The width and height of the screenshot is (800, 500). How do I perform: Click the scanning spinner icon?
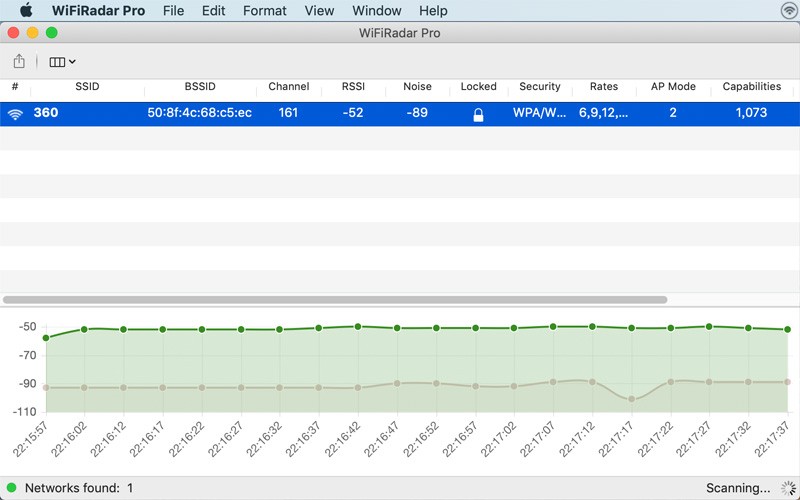coord(788,488)
